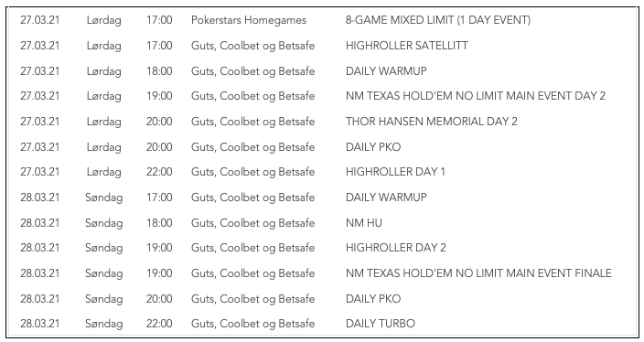Select NM TEXAS HOLD'EM NO LIMIT MAIN EVENT DAY 2

coord(475,96)
